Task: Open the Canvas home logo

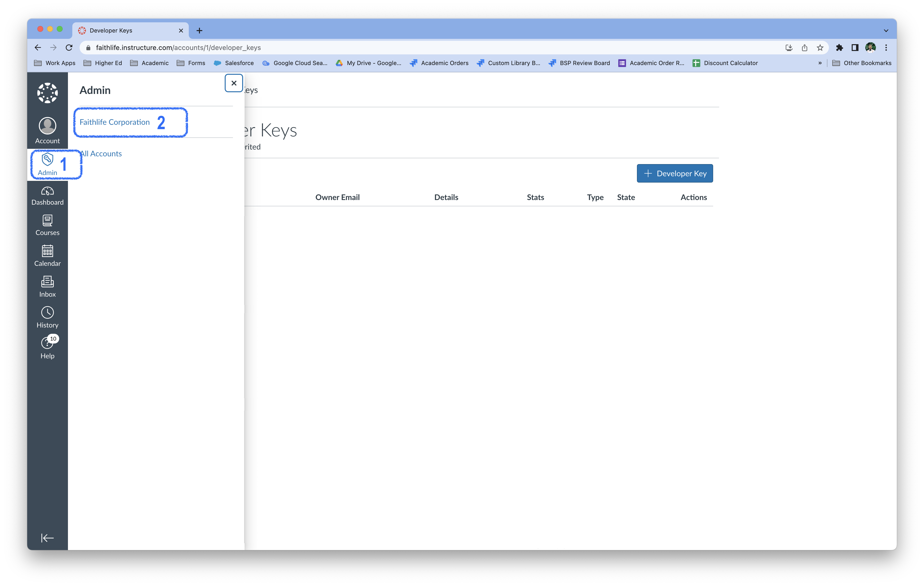Action: (x=47, y=93)
